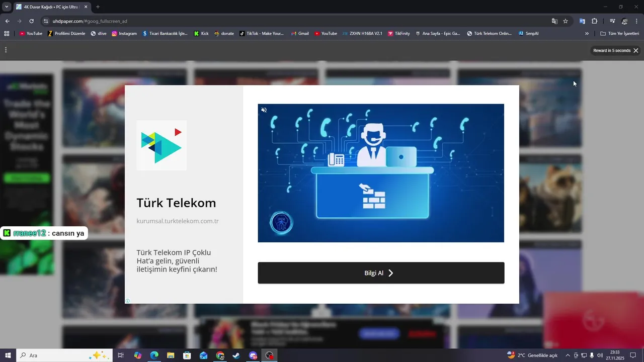The image size is (644, 362).
Task: Open the first YouTube bookmark
Action: [x=31, y=34]
